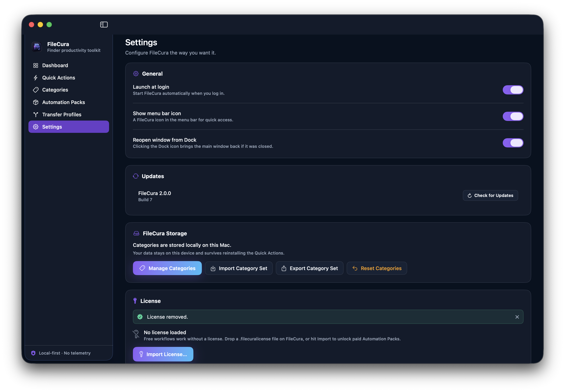The width and height of the screenshot is (565, 392).
Task: Click the Settings page heading
Action: (x=141, y=42)
